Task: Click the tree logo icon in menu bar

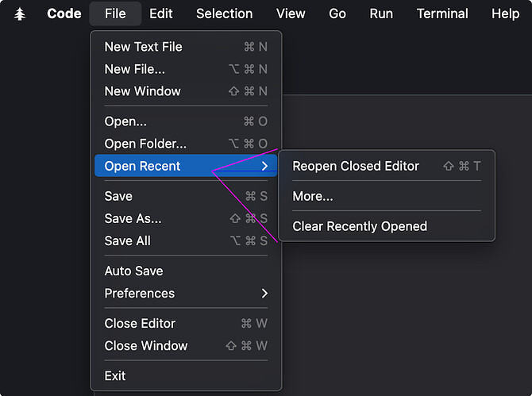Action: [x=20, y=14]
